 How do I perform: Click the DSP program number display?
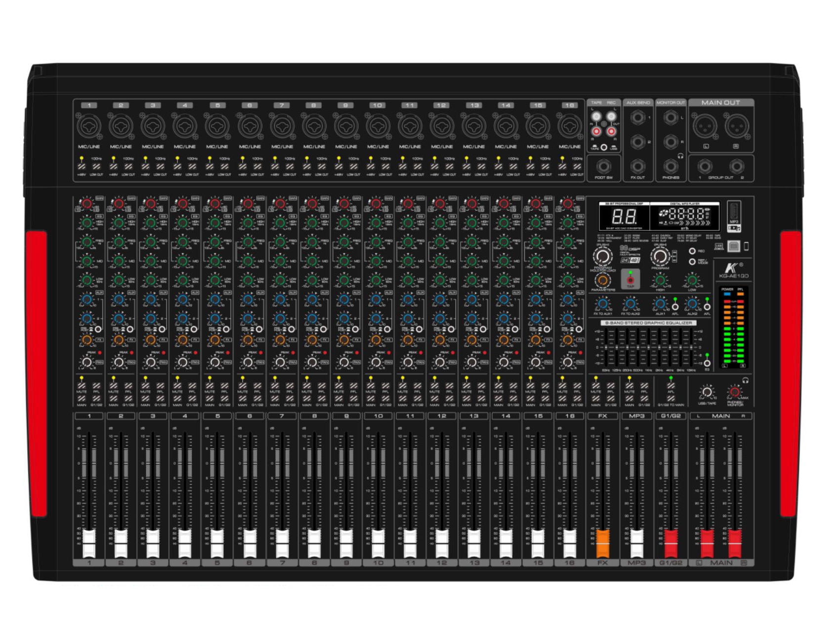click(x=624, y=216)
